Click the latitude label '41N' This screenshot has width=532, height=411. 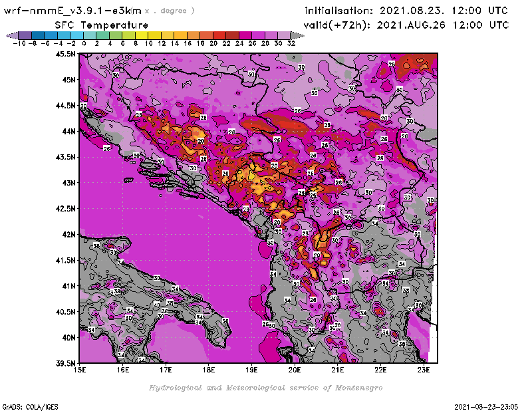click(x=69, y=286)
